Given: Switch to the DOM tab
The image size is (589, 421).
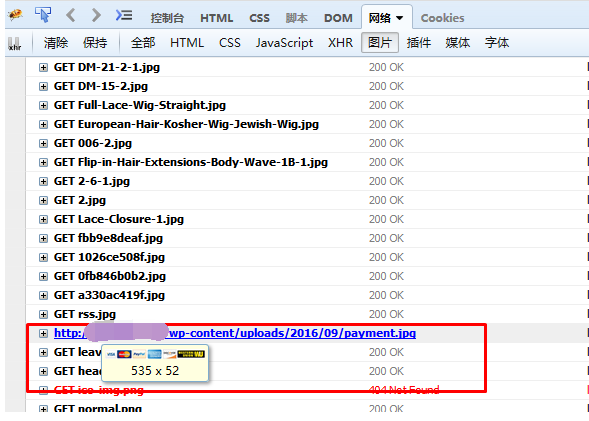Looking at the screenshot, I should [x=338, y=18].
